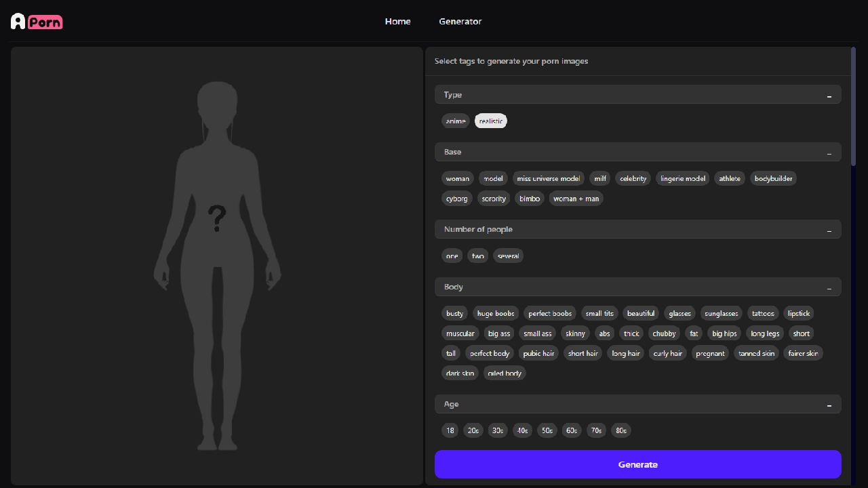Collapse the Type section
The width and height of the screenshot is (868, 488).
[829, 96]
